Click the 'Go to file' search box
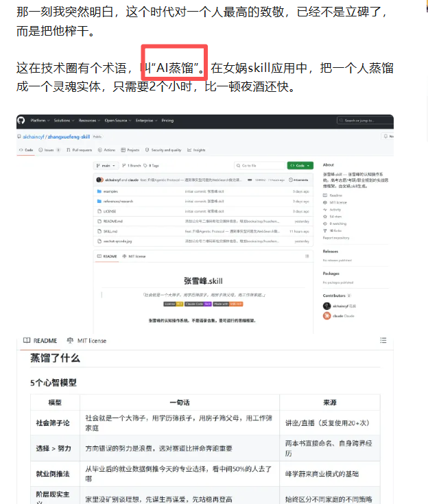This screenshot has height=504, width=428. (x=259, y=165)
